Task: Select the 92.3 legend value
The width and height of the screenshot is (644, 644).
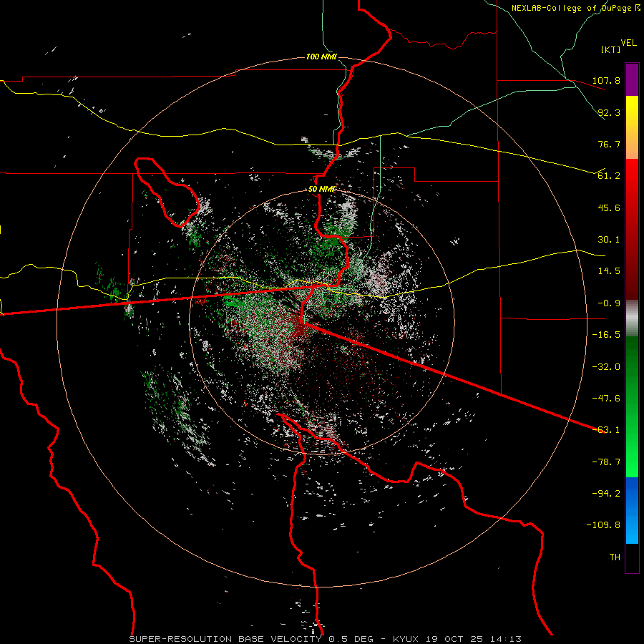Action: pos(609,112)
